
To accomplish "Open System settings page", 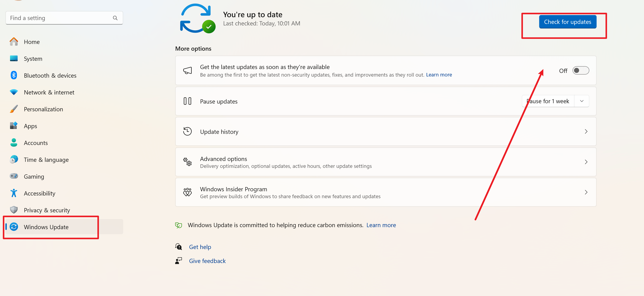I will [64, 58].
